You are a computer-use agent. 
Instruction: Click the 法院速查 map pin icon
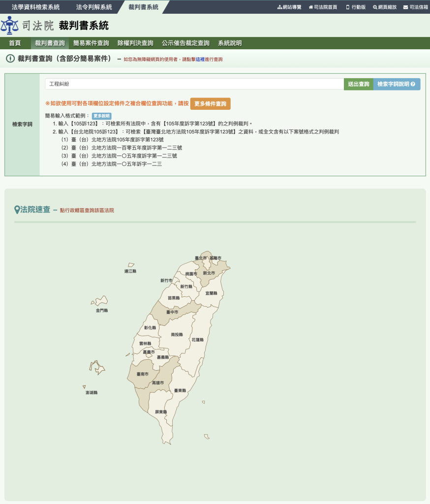[17, 210]
